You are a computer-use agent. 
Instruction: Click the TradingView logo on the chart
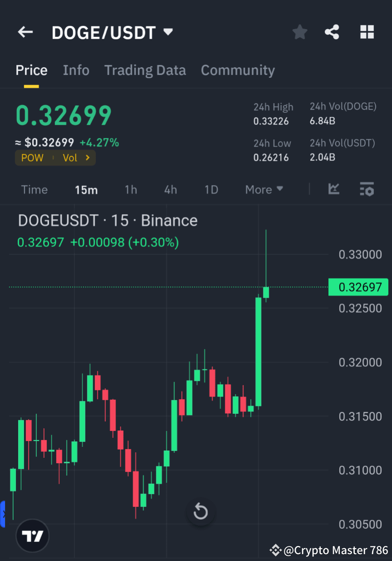click(x=32, y=536)
